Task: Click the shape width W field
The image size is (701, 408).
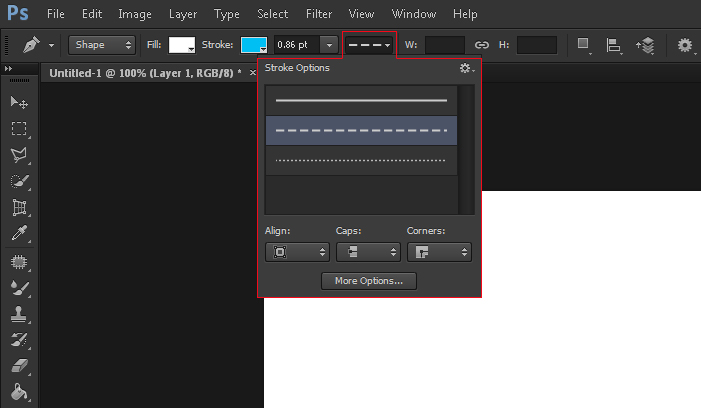Action: point(445,45)
